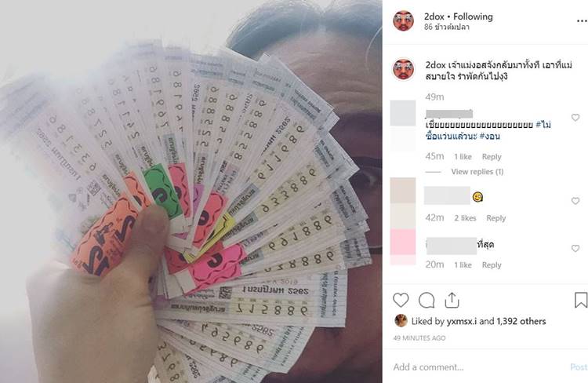Open the 2dox avatar beside the caption
Viewport: 588px width, 383px height.
[x=403, y=69]
